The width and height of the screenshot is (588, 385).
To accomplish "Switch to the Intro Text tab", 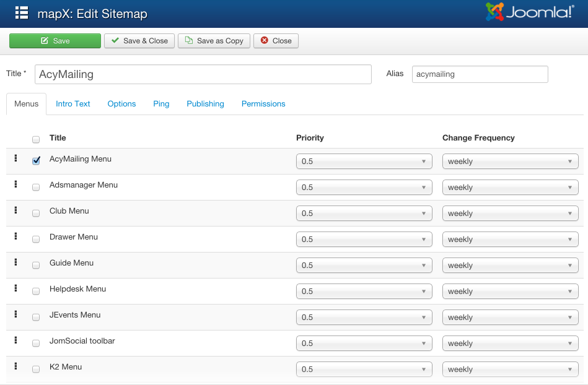I will [x=72, y=104].
